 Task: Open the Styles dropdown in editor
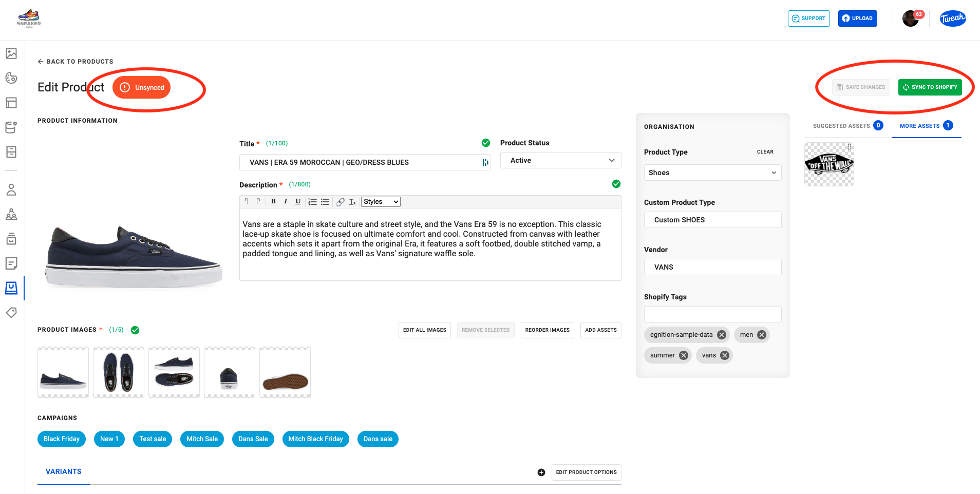(x=381, y=202)
